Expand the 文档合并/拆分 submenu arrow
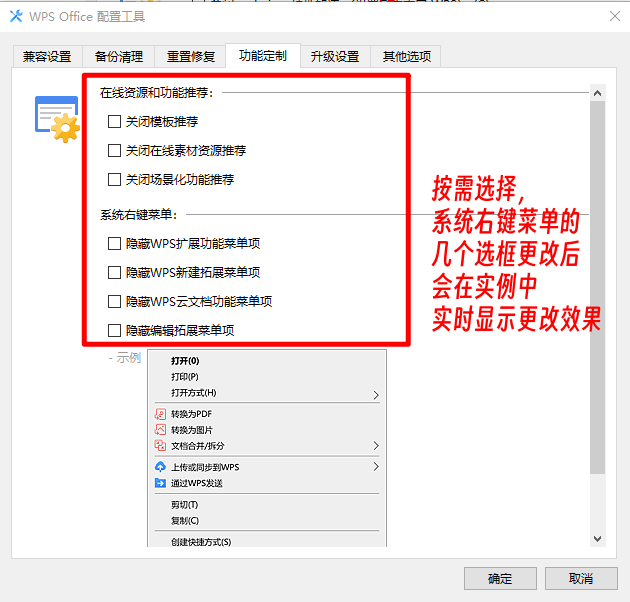Viewport: 630px width, 602px height. (376, 446)
